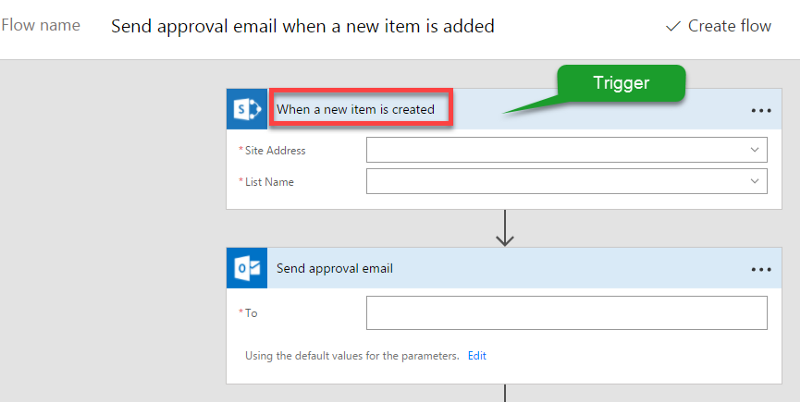Open the Edit link for default parameters
800x402 pixels.
(x=477, y=356)
